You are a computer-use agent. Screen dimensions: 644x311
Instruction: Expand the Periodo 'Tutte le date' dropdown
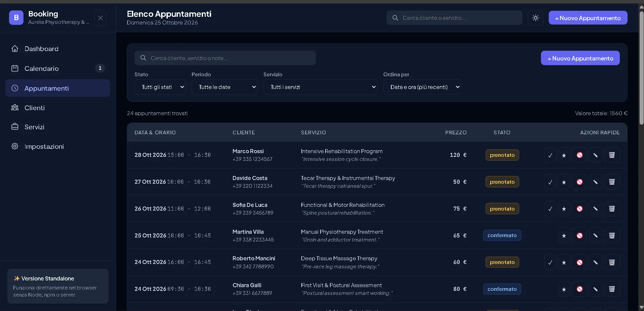pos(225,87)
